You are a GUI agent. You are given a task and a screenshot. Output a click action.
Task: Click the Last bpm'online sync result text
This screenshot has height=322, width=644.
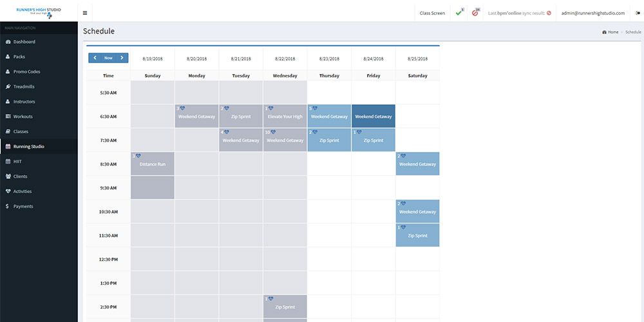point(516,13)
